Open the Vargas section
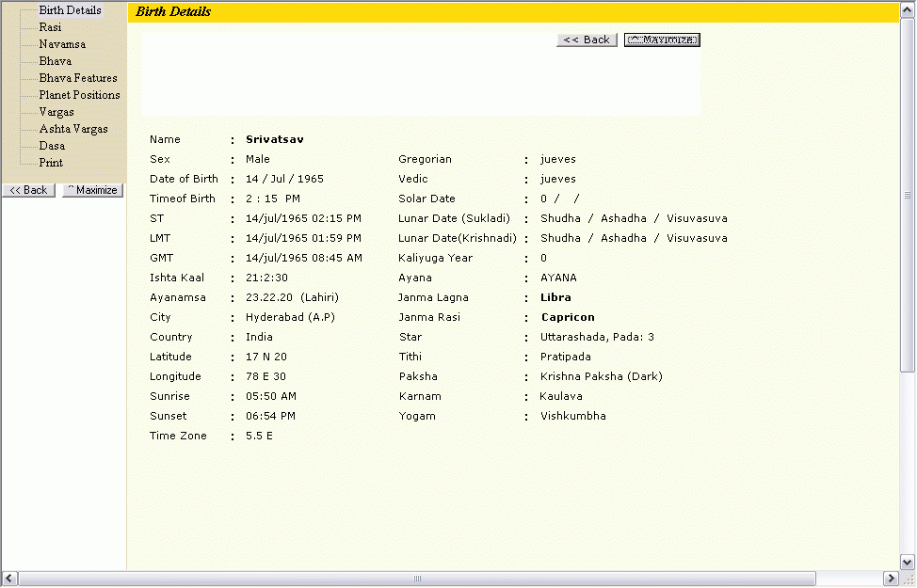 (x=56, y=112)
